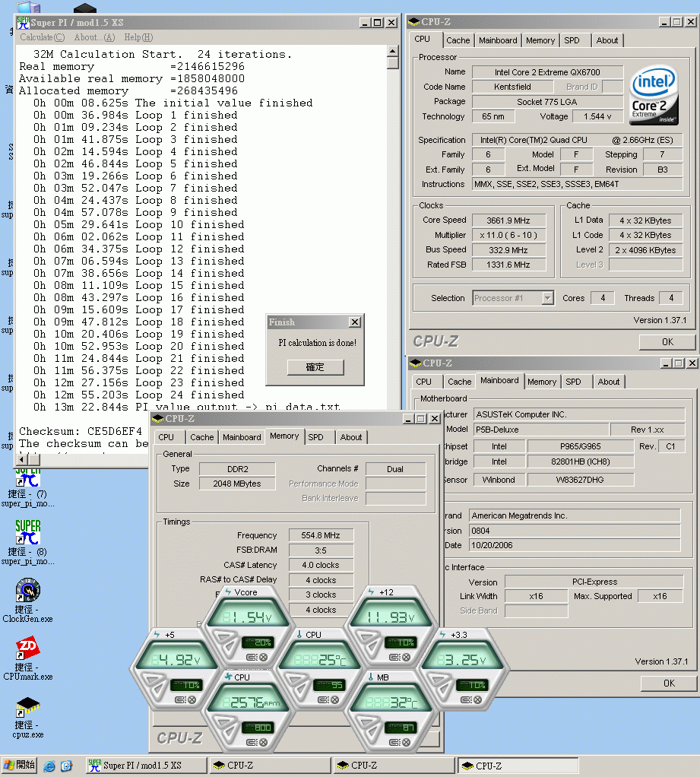The image size is (700, 777).
Task: Click the last CPU-Z taskbar button
Action: 518,766
